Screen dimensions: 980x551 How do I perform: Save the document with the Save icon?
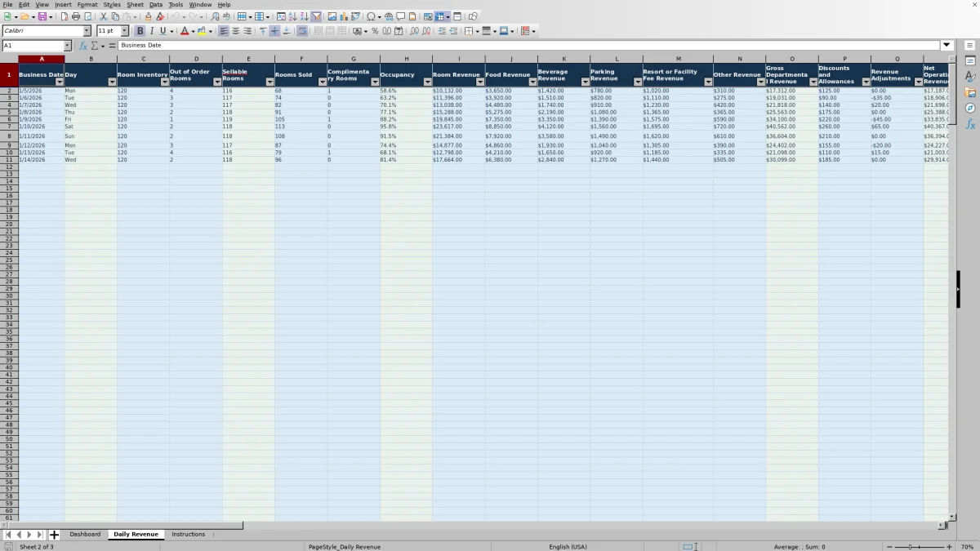tap(42, 16)
